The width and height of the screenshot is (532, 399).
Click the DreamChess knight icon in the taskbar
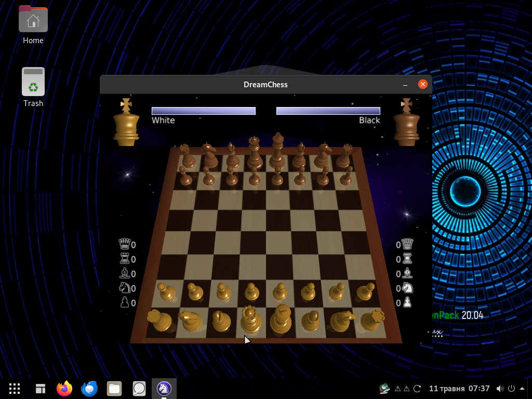tap(164, 389)
